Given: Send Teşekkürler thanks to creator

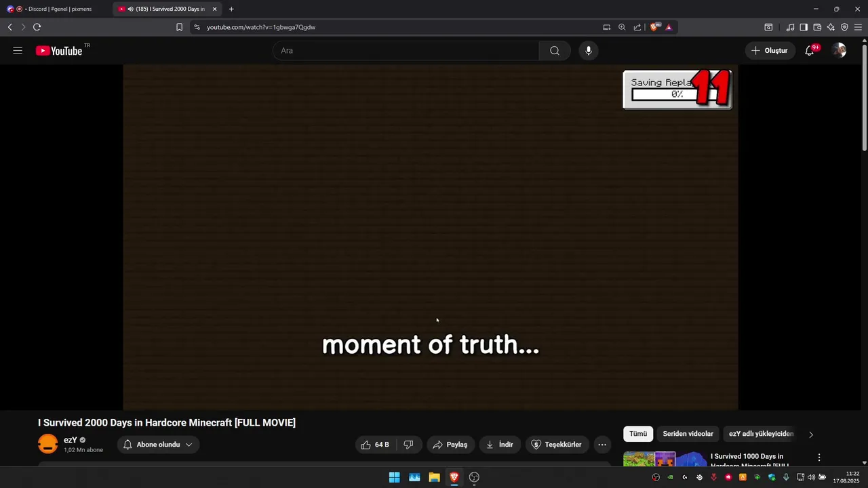Looking at the screenshot, I should (557, 445).
